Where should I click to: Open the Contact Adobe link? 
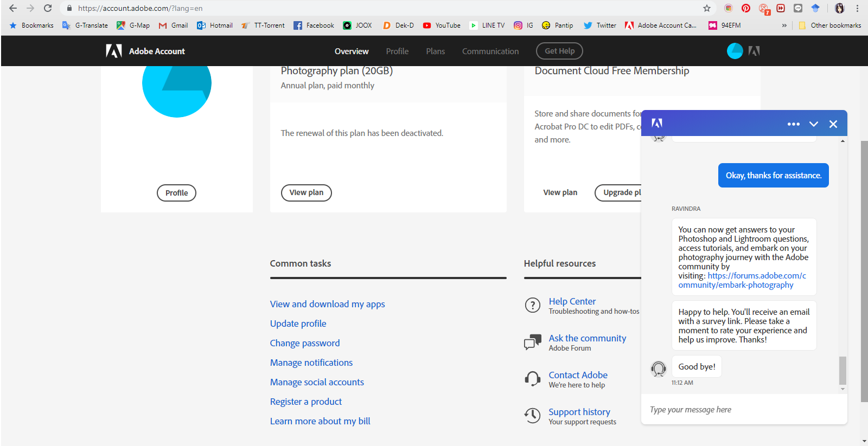578,375
